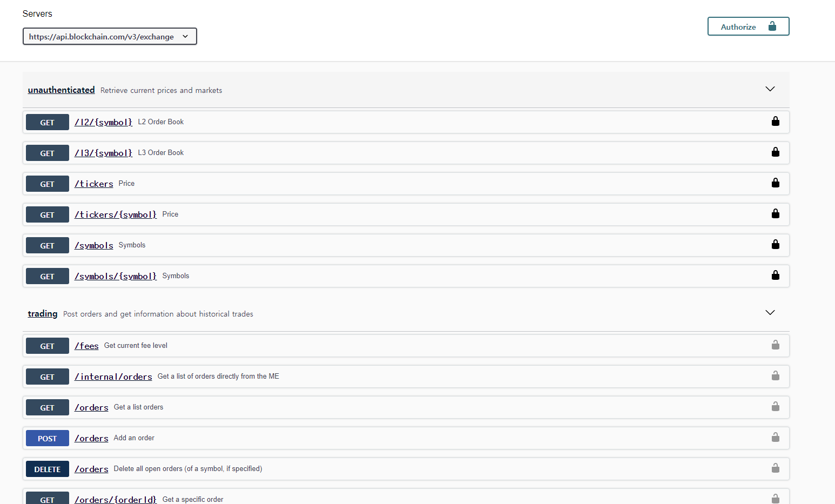This screenshot has height=504, width=835.
Task: Collapse the unauthenticated section chevron
Action: pos(770,89)
